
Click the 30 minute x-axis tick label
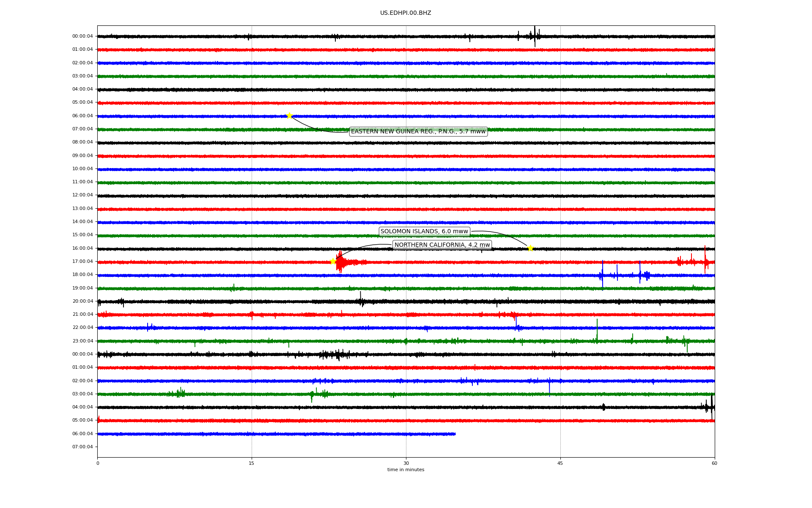coord(406,463)
